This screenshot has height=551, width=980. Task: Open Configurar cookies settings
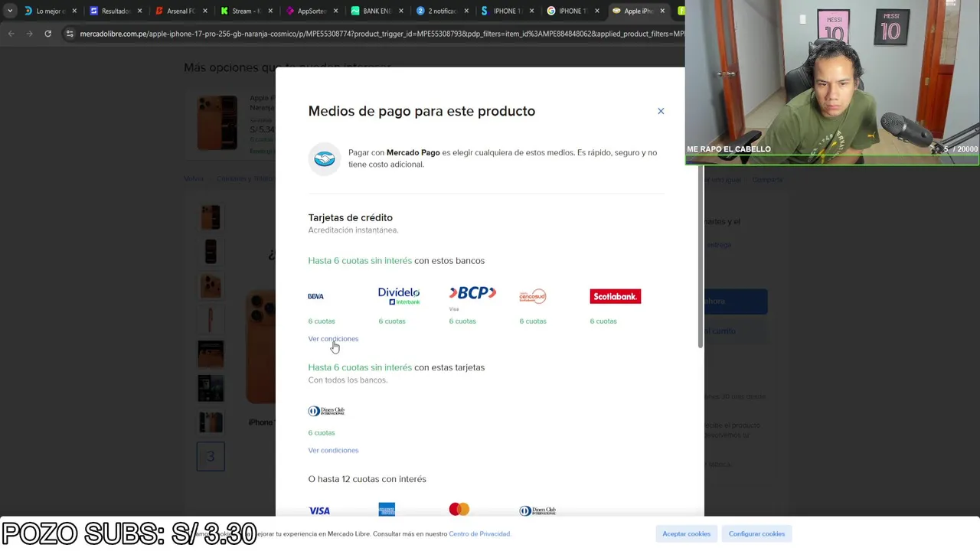(x=756, y=533)
